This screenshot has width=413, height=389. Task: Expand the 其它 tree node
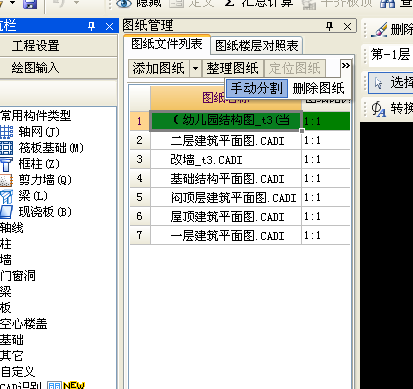click(x=12, y=356)
